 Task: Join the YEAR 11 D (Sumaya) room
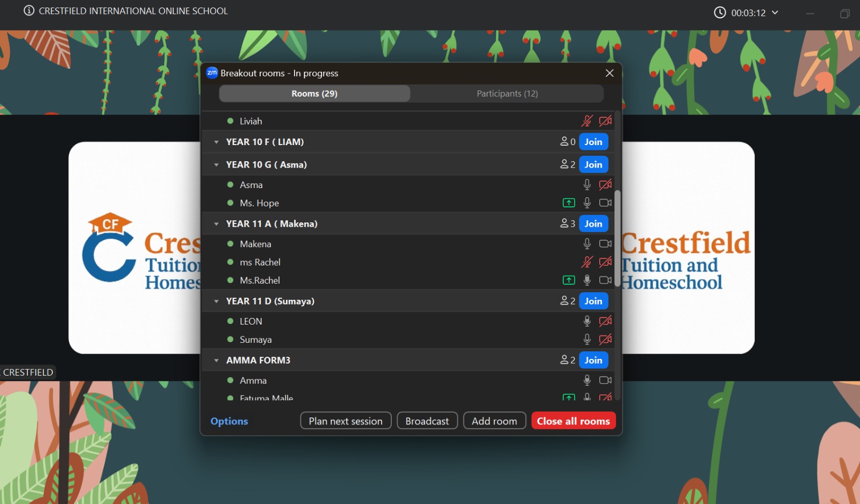click(x=593, y=301)
